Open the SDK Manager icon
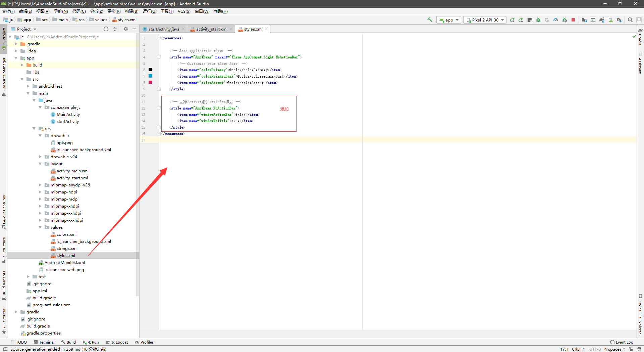This screenshot has height=352, width=644. click(x=619, y=20)
